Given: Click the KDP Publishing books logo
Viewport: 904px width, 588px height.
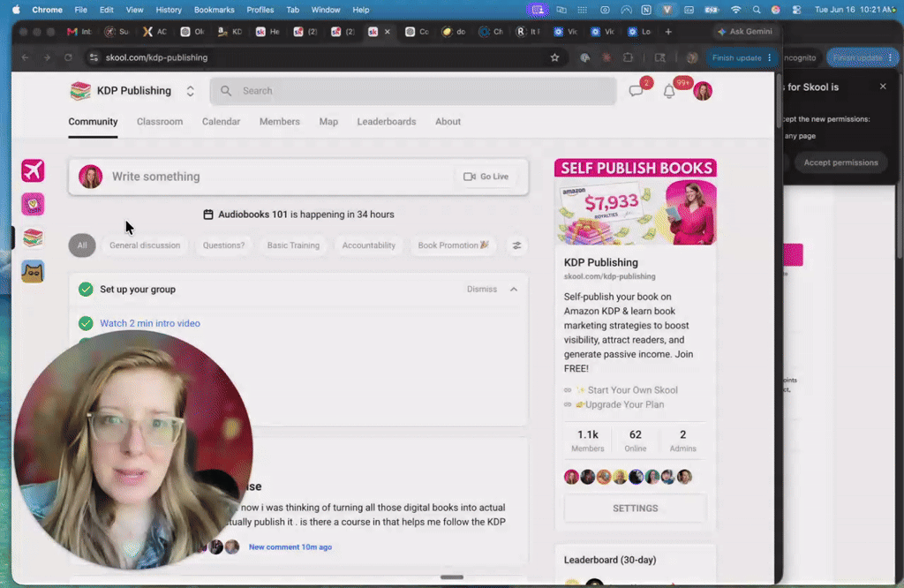Looking at the screenshot, I should click(x=80, y=91).
